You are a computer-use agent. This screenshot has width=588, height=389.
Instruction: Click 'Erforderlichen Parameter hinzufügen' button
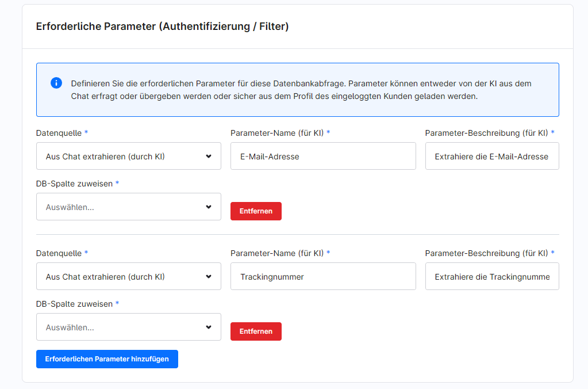point(107,359)
